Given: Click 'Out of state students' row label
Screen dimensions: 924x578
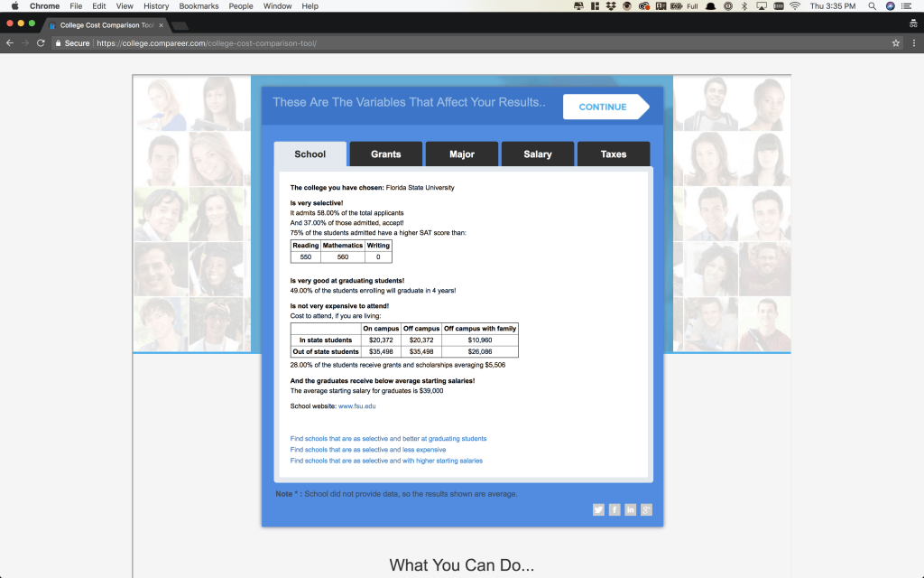Looking at the screenshot, I should click(x=325, y=351).
